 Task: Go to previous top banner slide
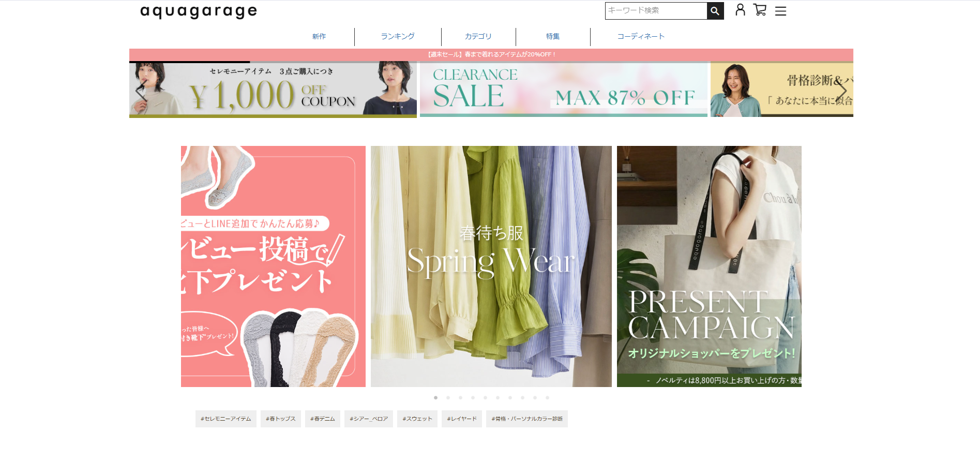pos(140,92)
